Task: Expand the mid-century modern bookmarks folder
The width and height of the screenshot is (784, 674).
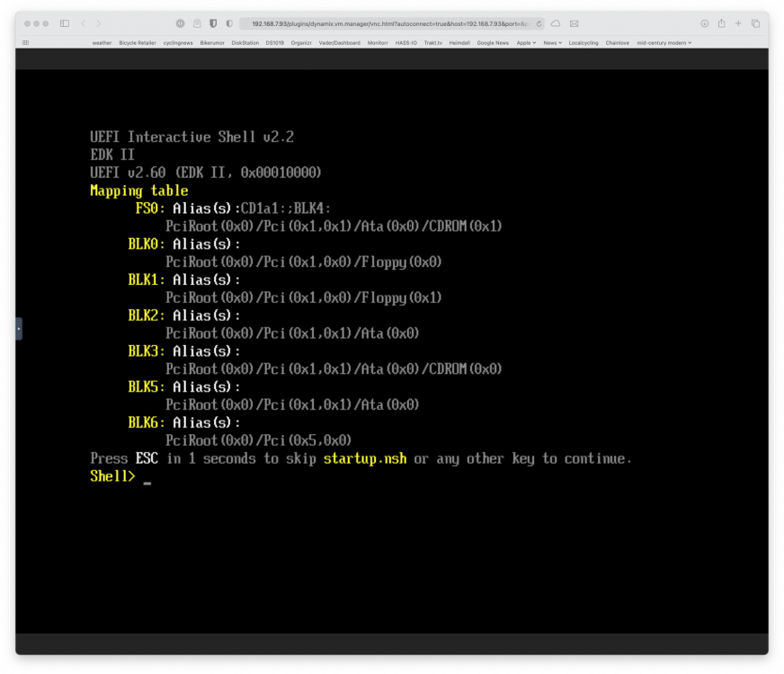Action: click(x=664, y=43)
